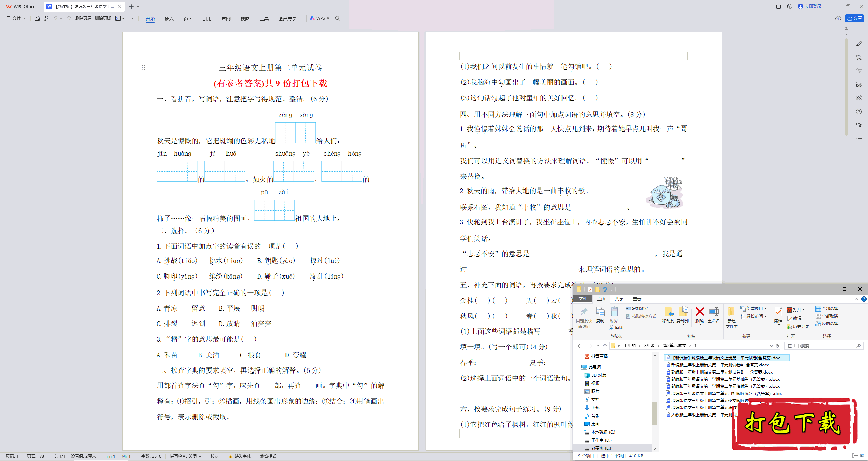Switch to the 页面 ribbon tab

tap(188, 19)
